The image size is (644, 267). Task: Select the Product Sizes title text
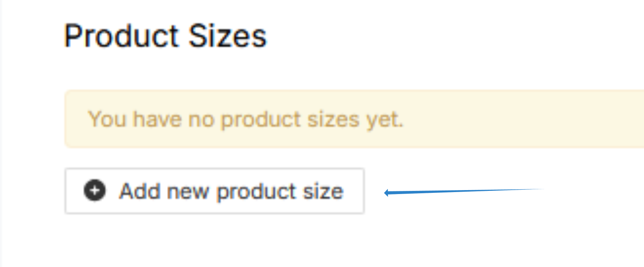tap(166, 36)
